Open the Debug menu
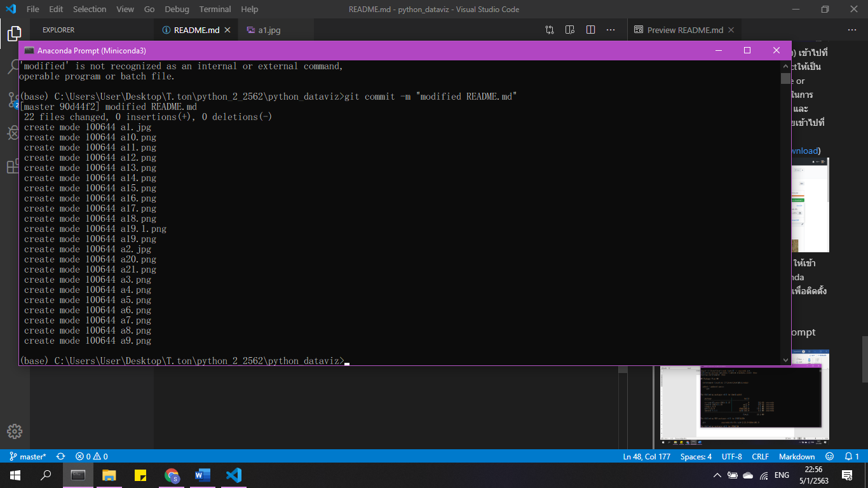Image resolution: width=868 pixels, height=488 pixels. click(x=177, y=9)
